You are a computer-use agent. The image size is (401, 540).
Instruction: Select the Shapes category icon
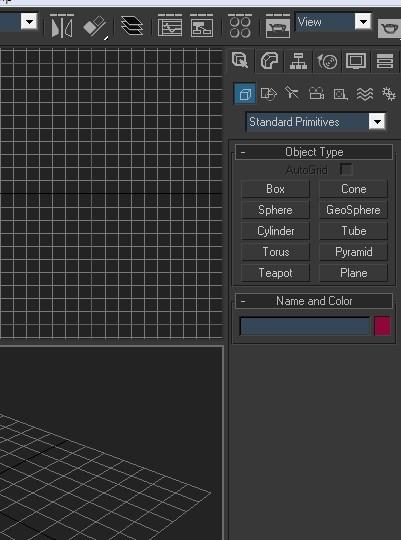point(268,93)
